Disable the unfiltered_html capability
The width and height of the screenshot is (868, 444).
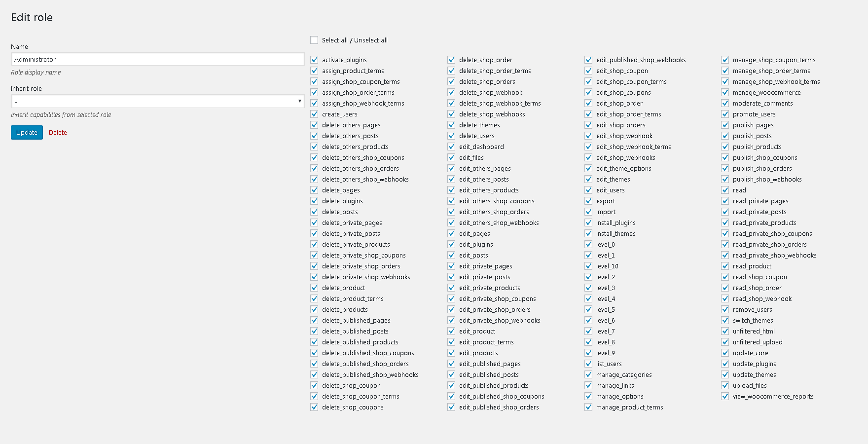point(725,331)
